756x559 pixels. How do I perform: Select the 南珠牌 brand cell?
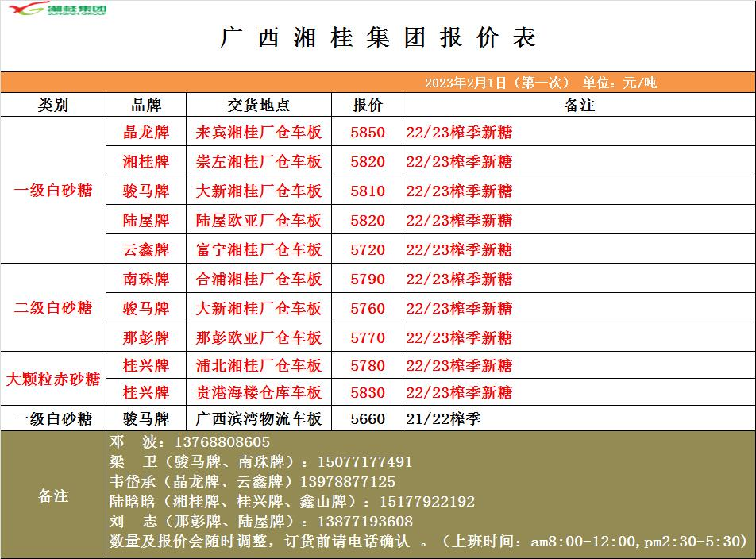point(146,279)
